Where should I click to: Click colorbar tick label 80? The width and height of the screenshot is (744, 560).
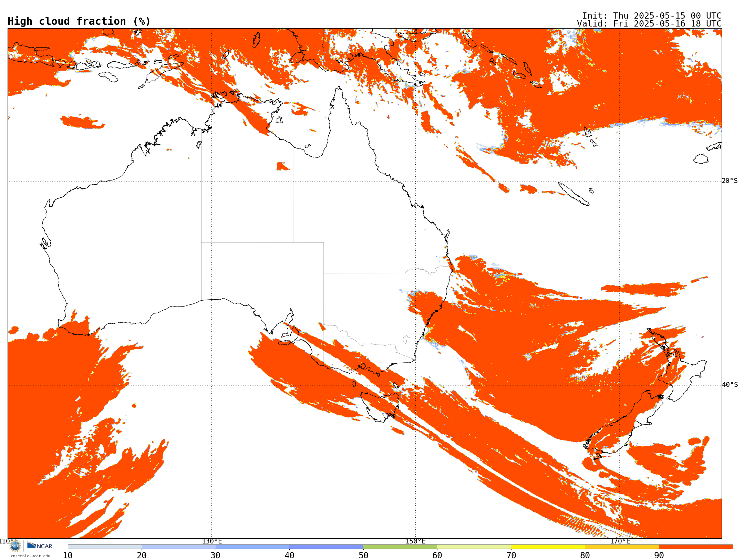585,555
